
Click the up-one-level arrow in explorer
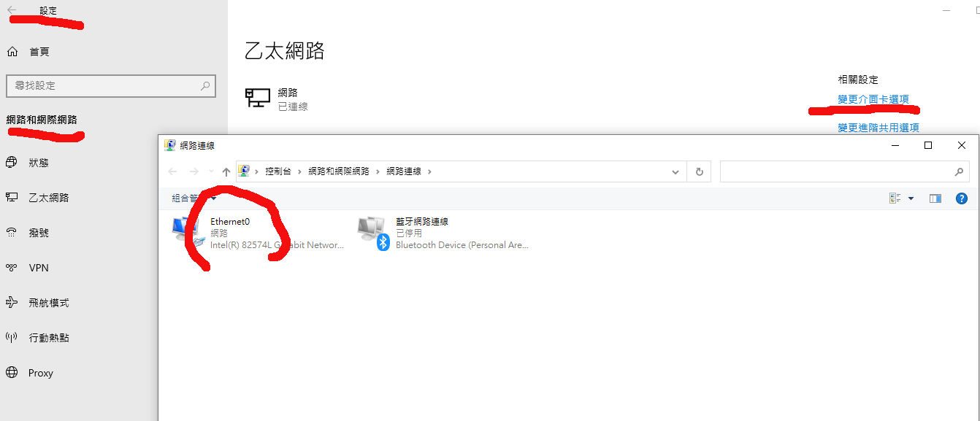tap(226, 171)
